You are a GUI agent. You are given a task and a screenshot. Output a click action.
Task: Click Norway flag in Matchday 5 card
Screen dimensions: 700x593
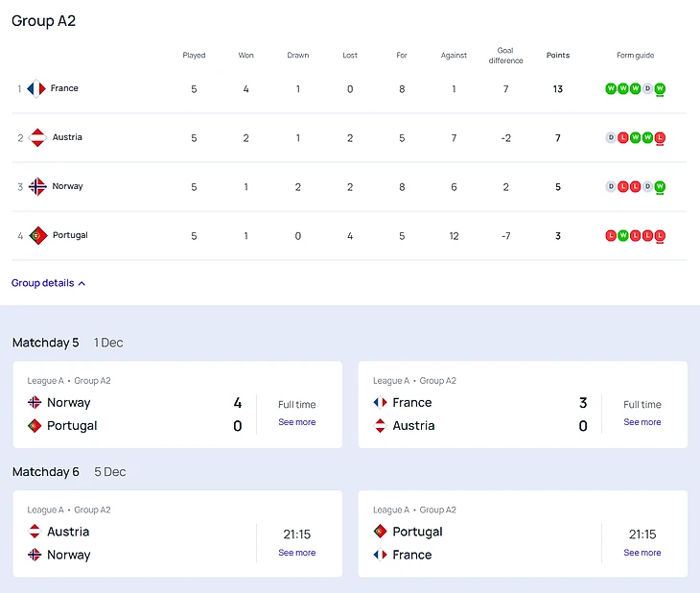[x=35, y=403]
